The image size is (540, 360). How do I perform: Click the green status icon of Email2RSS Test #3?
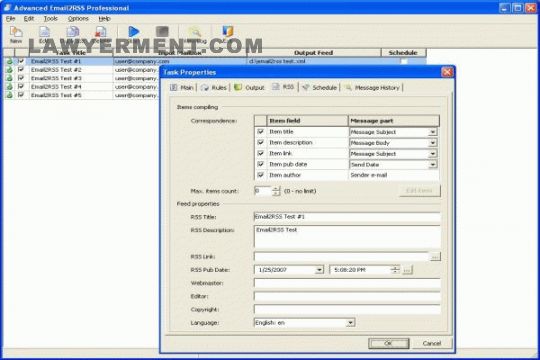click(10, 78)
